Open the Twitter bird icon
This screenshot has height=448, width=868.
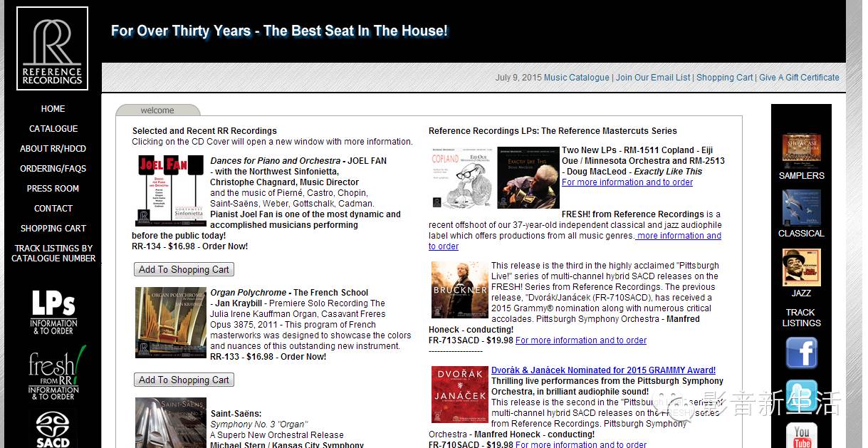801,396
